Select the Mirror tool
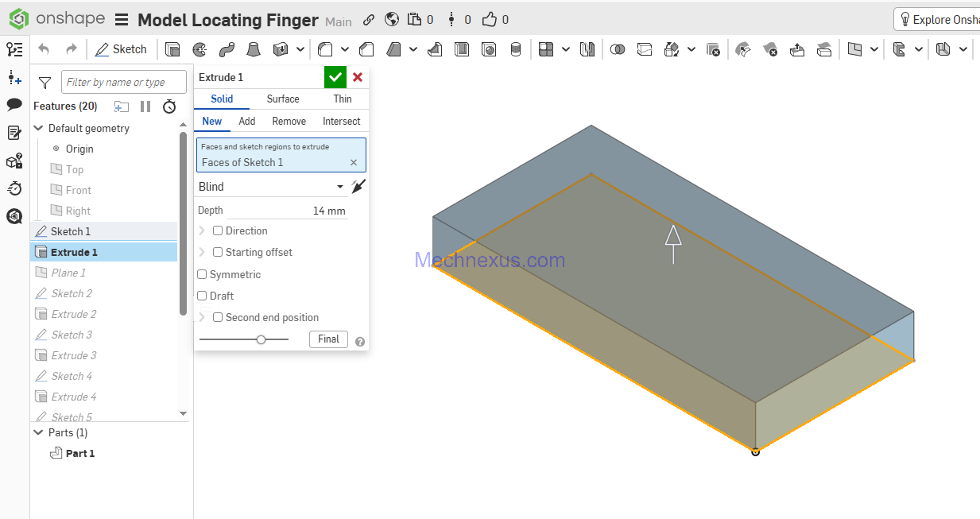The height and width of the screenshot is (519, 980). (587, 49)
